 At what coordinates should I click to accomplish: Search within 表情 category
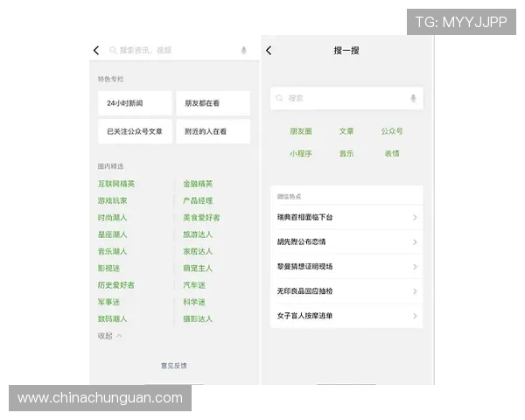392,153
